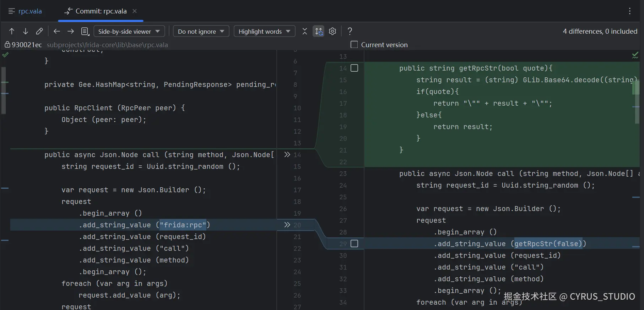The image size is (644, 310).
Task: Click the pencil edit source icon
Action: (39, 31)
